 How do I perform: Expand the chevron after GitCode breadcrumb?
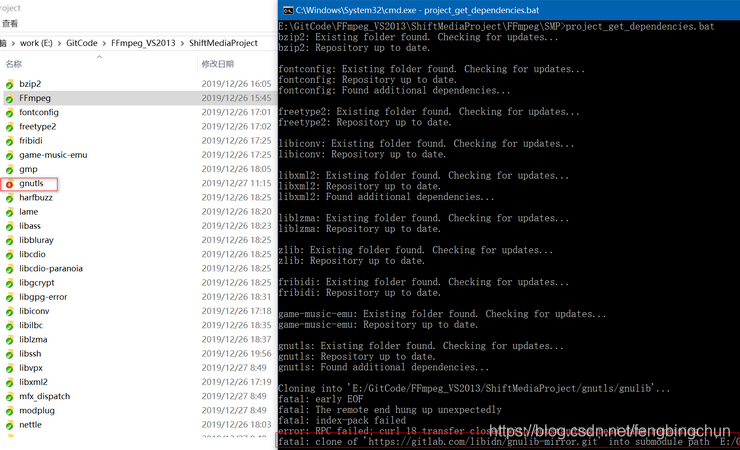[x=104, y=43]
